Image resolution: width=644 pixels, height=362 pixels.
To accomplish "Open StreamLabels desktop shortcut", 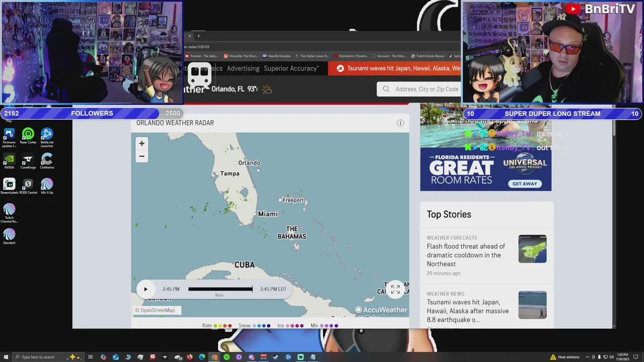I will (9, 187).
